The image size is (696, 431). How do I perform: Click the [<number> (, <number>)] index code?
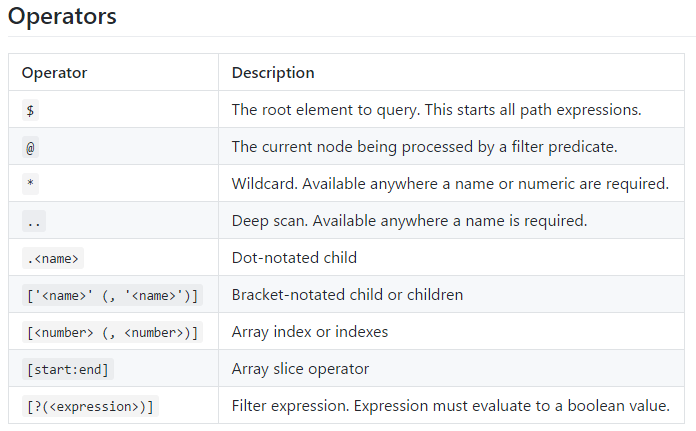111,332
